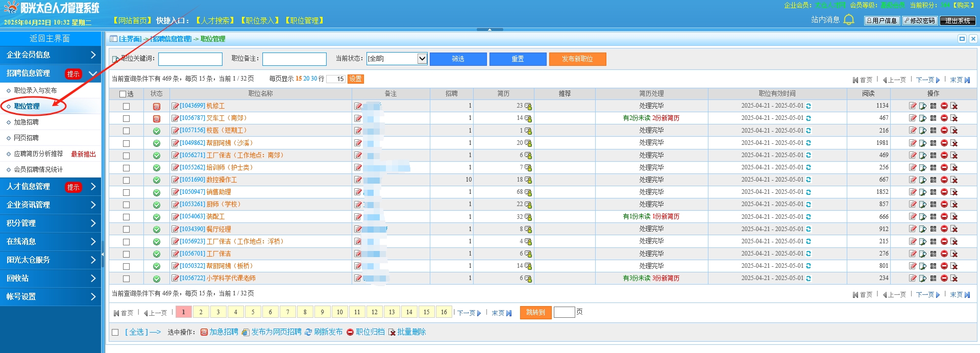
Task: Click the 站内消息 notification bell icon
Action: coord(849,20)
